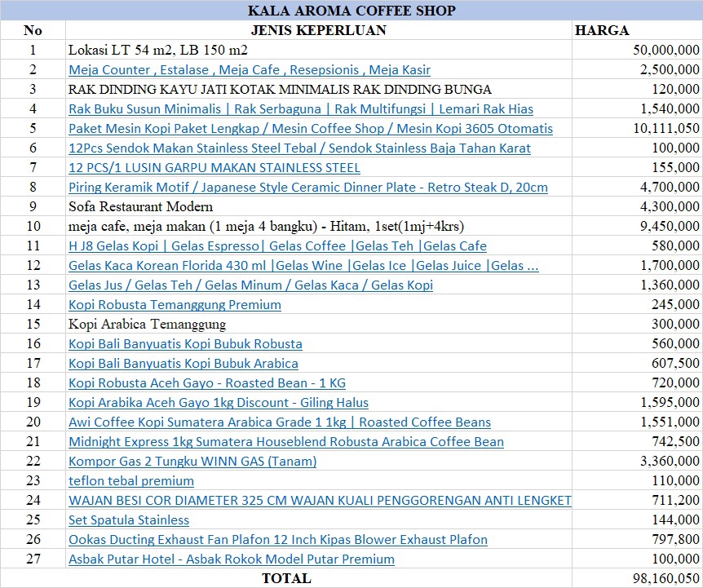This screenshot has height=588, width=703.
Task: Open Kopi Robusta Temanggung Premium link
Action: tap(175, 305)
